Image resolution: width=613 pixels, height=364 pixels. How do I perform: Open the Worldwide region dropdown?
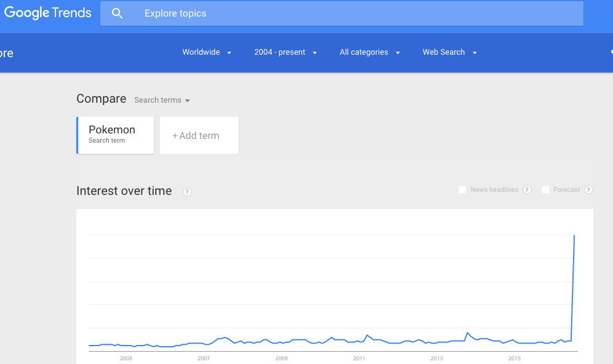(x=207, y=52)
